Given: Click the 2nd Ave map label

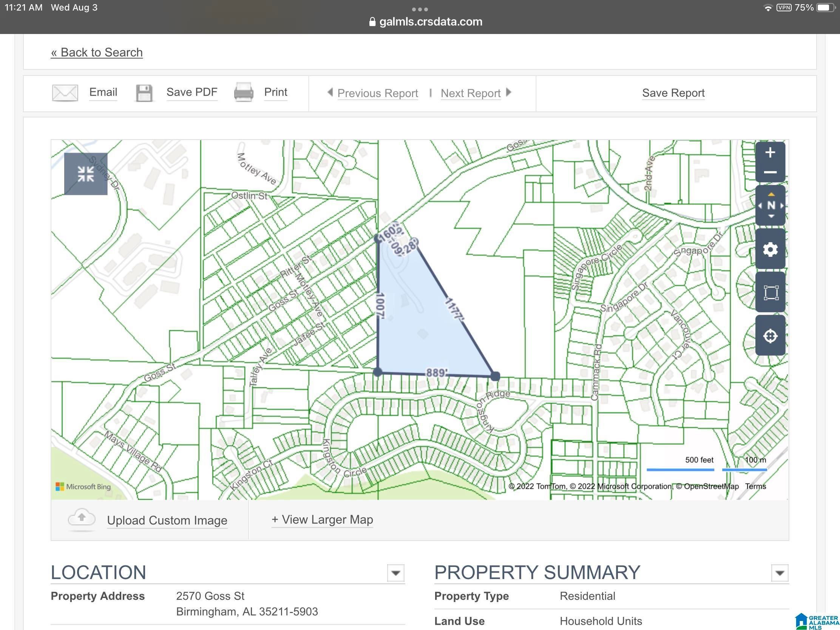Looking at the screenshot, I should (x=649, y=173).
